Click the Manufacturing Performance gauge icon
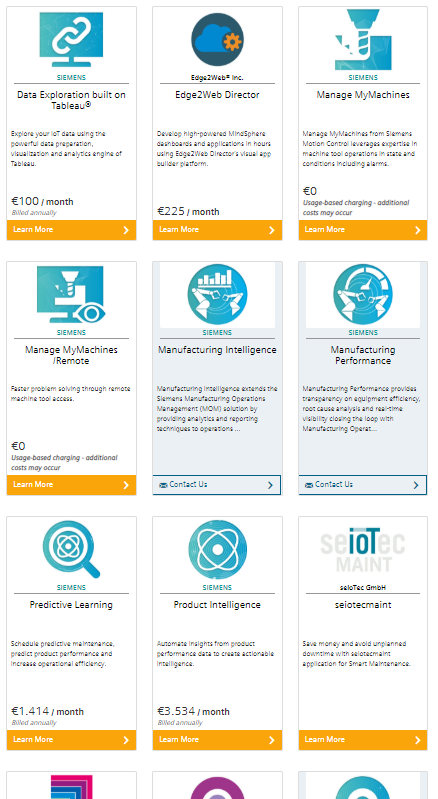438x799 pixels. point(363,295)
